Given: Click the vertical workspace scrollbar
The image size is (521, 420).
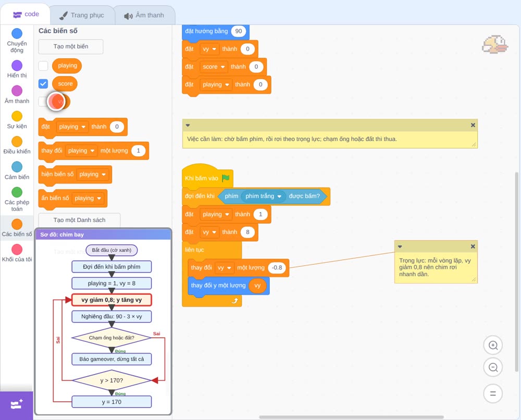Looking at the screenshot, I should coord(516,272).
